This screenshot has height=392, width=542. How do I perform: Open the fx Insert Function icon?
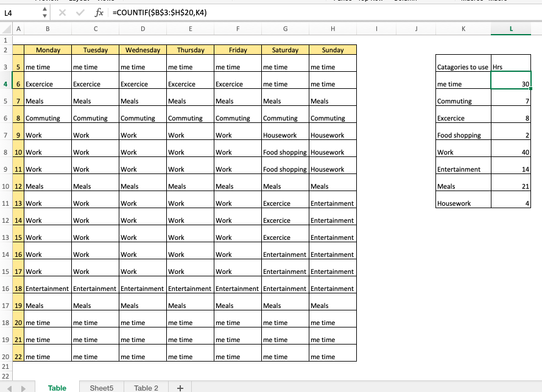[99, 13]
